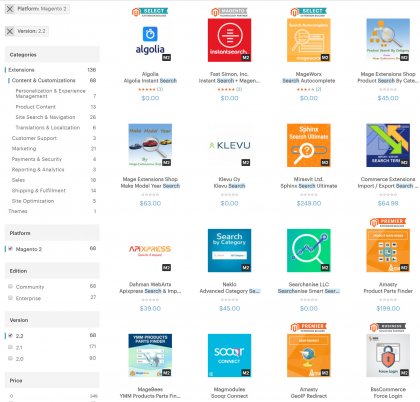Remove the Version: 2.2 filter
420x402 pixels.
10,31
